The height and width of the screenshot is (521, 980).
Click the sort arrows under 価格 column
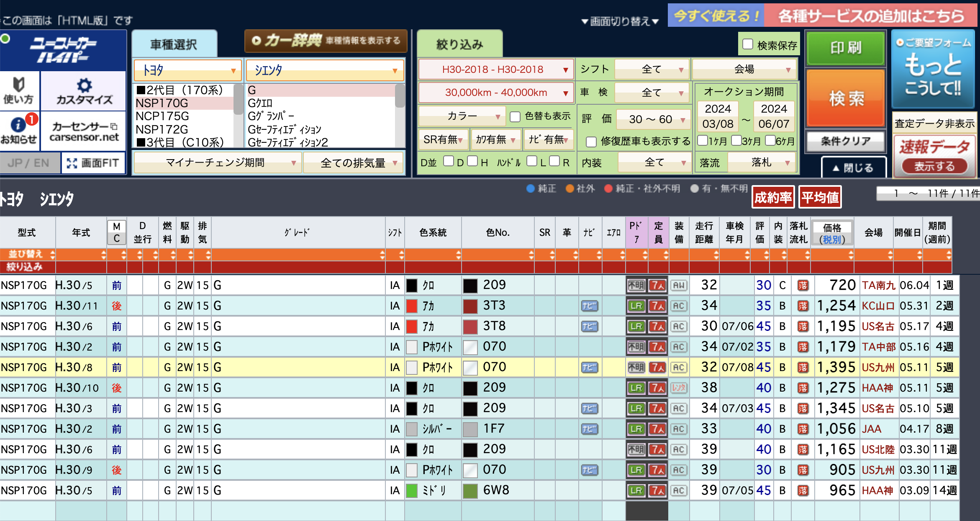pos(851,255)
